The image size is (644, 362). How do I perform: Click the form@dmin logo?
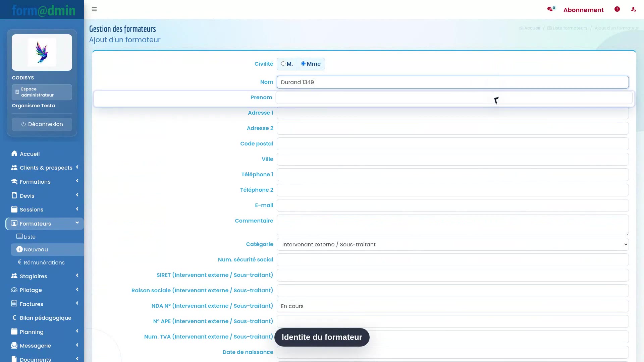click(x=44, y=10)
